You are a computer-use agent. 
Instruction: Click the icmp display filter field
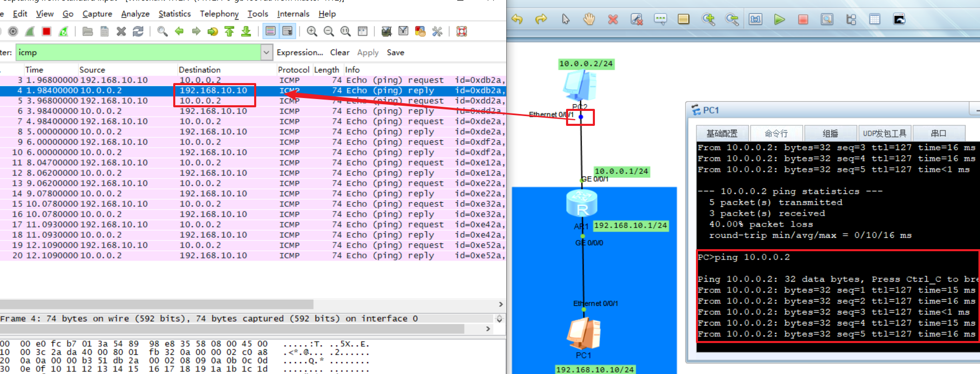139,52
